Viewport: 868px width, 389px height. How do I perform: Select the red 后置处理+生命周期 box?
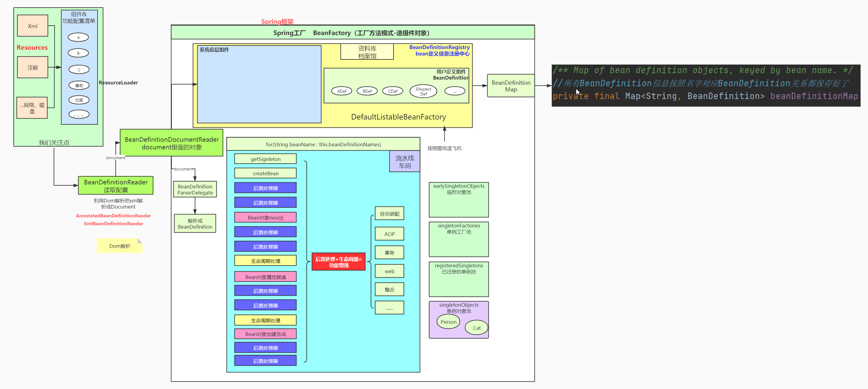click(x=338, y=262)
